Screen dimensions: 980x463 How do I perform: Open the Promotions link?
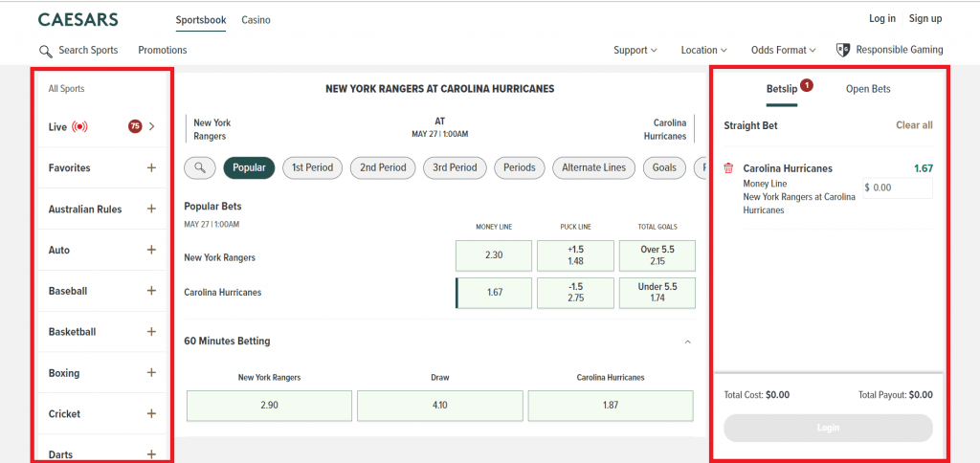163,50
